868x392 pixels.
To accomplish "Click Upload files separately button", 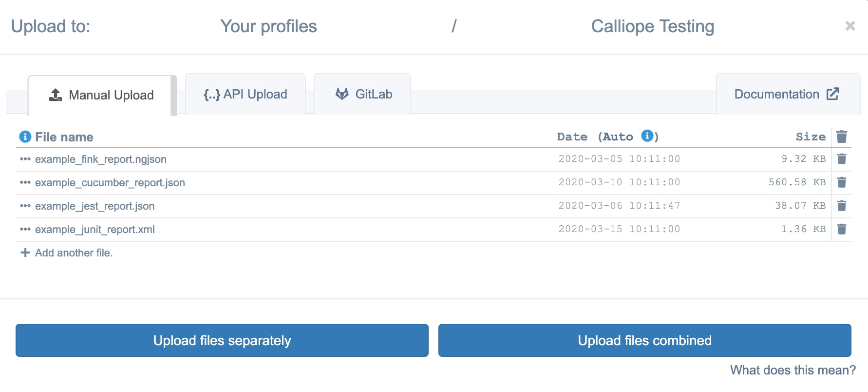I will tap(222, 340).
